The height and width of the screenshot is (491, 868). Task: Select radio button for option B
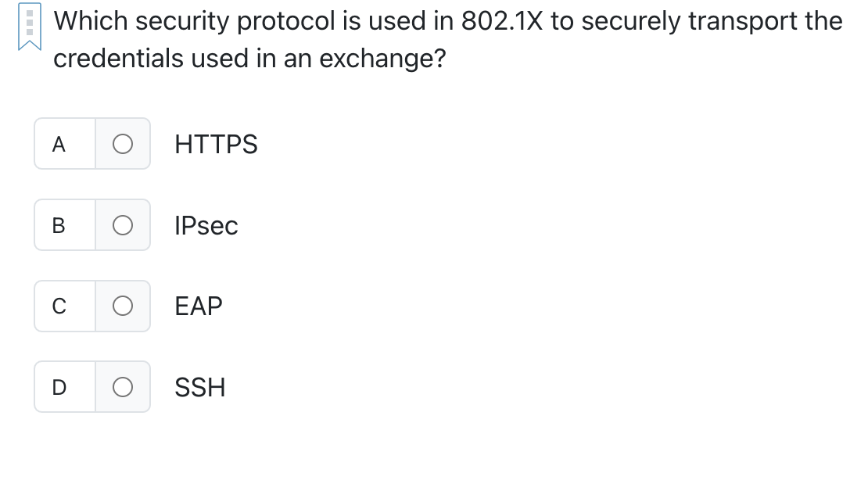[x=123, y=225]
